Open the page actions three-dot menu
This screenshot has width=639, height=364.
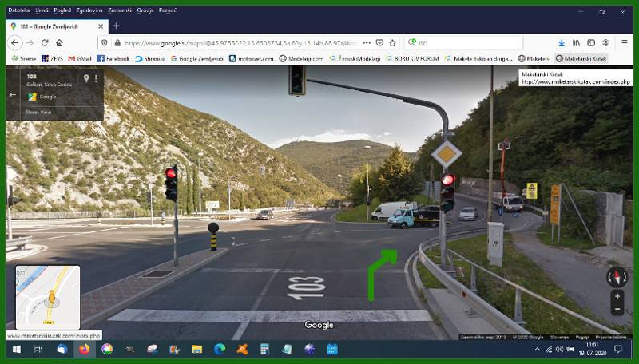coord(366,42)
